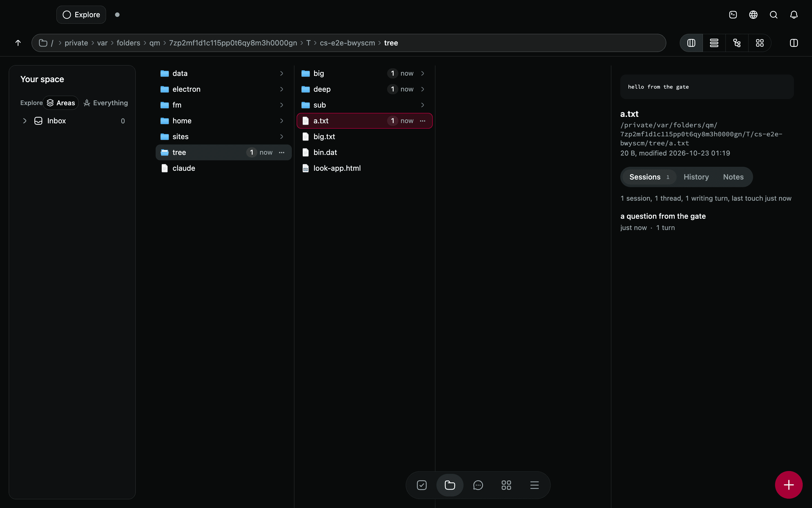
Task: Expand the data folder chevron
Action: (281, 73)
